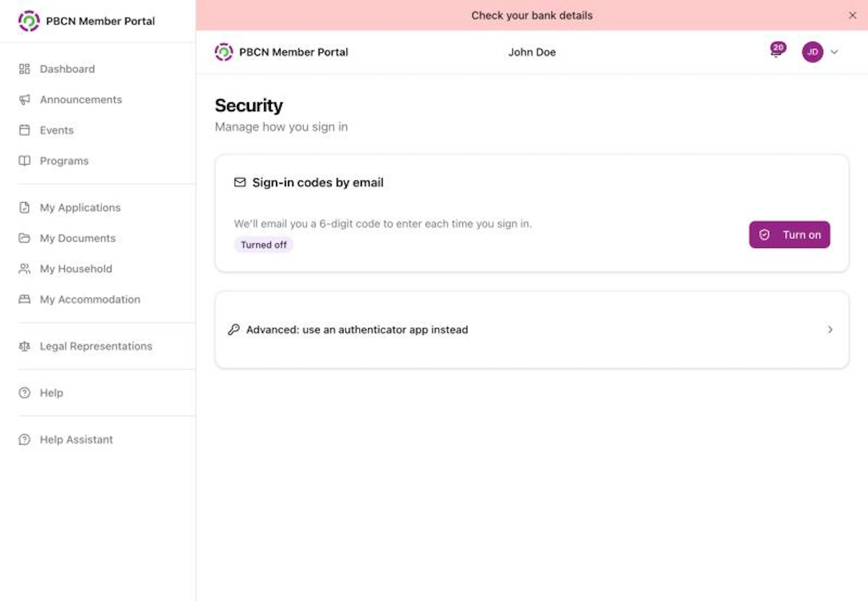Navigate to Legal Representations
This screenshot has width=868, height=601.
(x=96, y=346)
